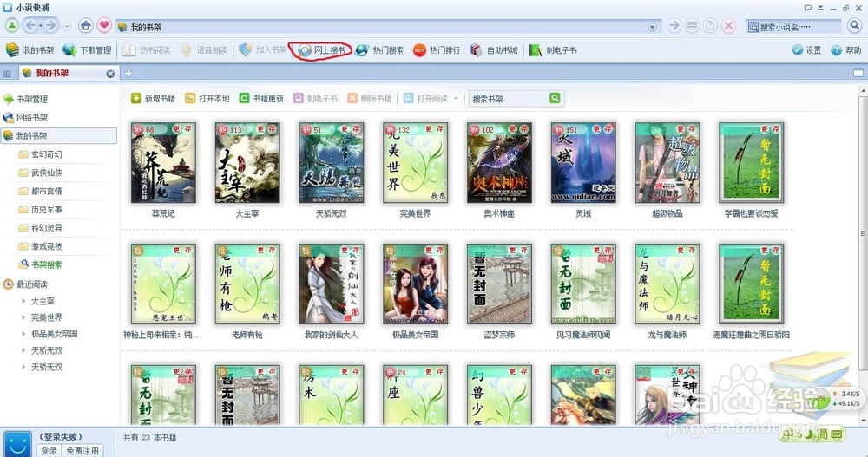
Task: Click the 免费注册 register button
Action: [x=82, y=450]
